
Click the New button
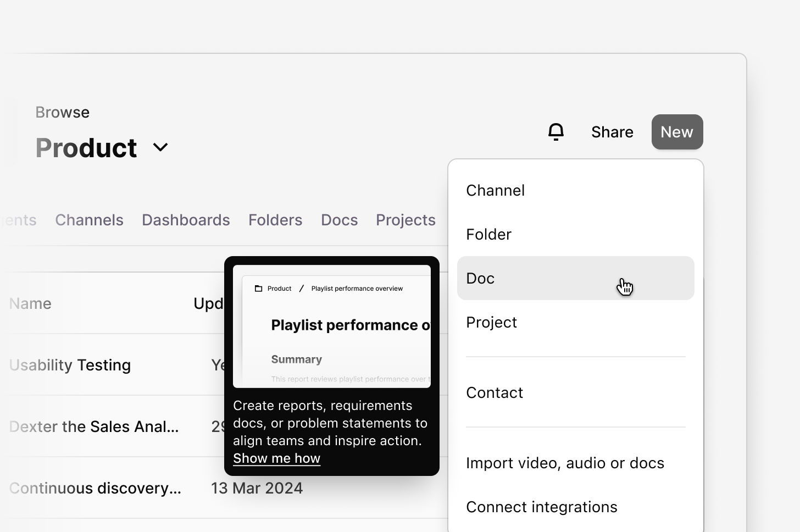(677, 132)
